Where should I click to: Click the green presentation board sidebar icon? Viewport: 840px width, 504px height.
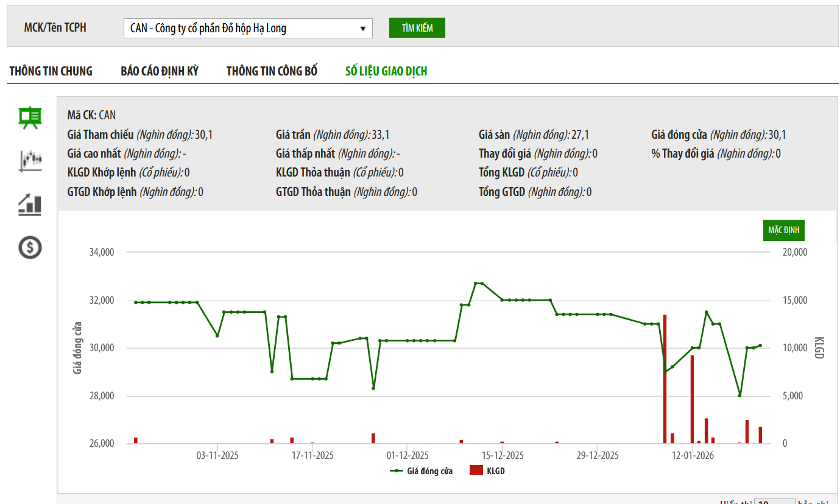[x=30, y=117]
